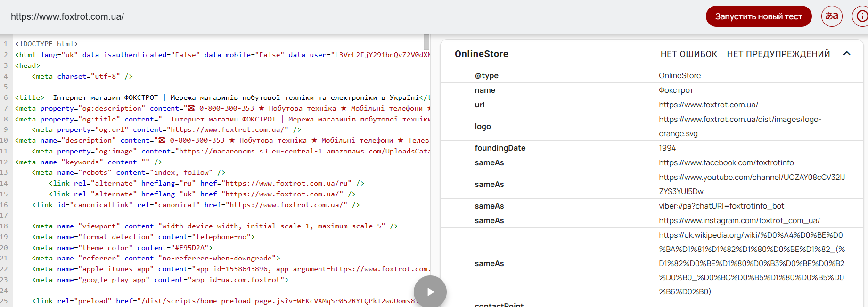Open the YouTube channel sameAs link
868x307 pixels.
pos(752,184)
